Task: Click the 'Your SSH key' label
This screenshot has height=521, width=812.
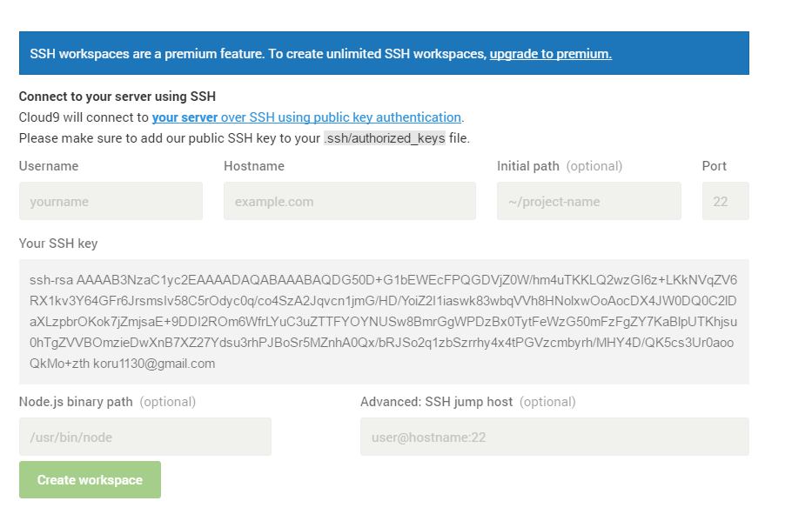Action: (58, 244)
